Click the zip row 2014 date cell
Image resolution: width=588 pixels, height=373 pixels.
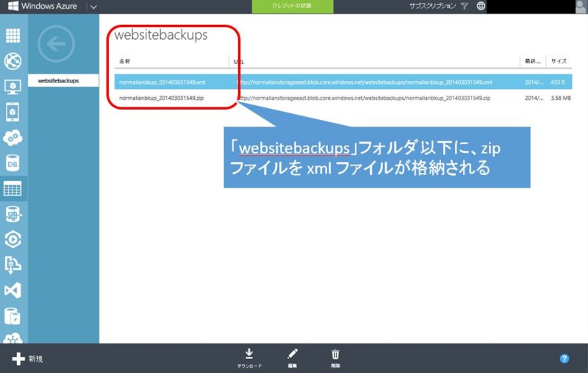(x=534, y=98)
